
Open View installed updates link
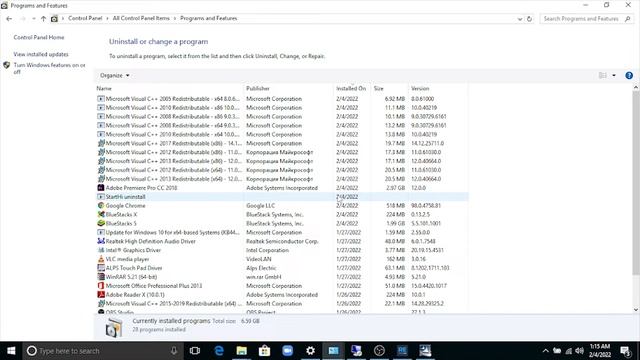coord(41,54)
